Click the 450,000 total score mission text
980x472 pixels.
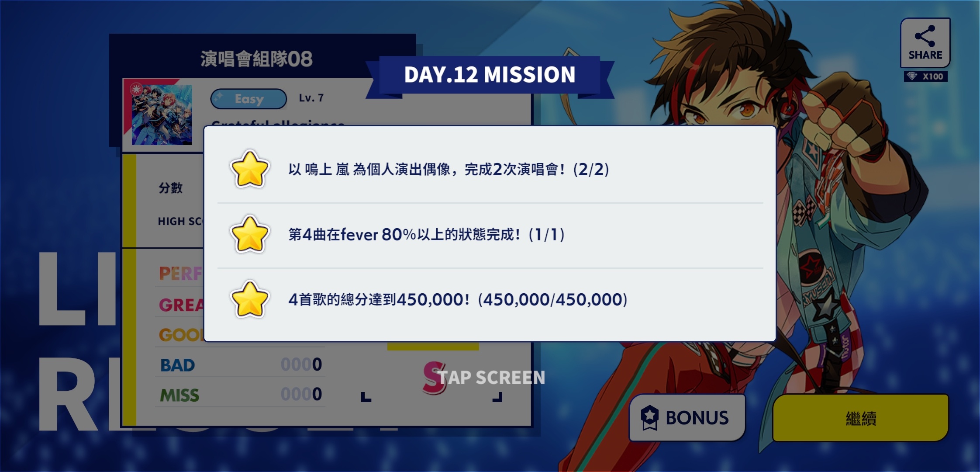[x=458, y=300]
